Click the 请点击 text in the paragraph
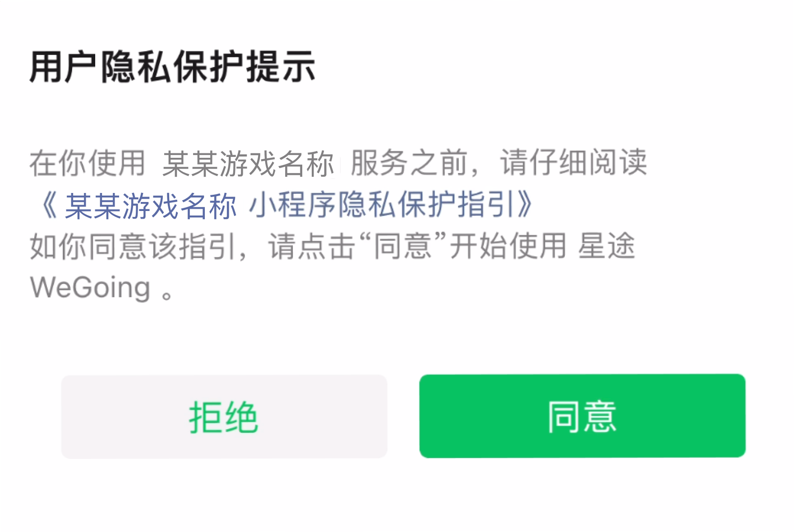 tap(312, 247)
